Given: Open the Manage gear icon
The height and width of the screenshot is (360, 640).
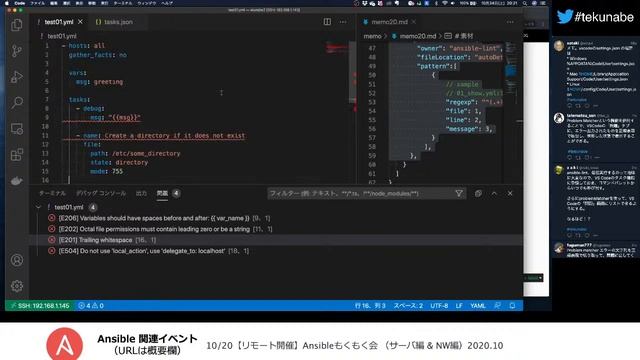Looking at the screenshot, I should click(x=17, y=286).
